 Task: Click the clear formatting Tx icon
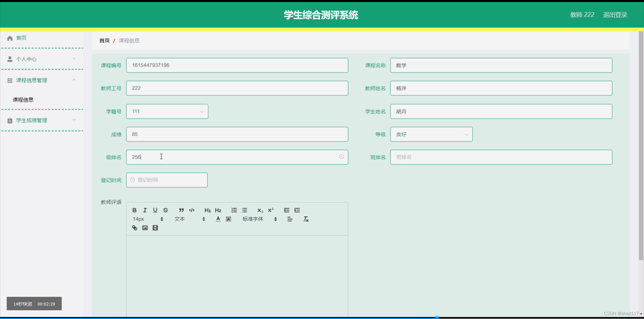306,219
